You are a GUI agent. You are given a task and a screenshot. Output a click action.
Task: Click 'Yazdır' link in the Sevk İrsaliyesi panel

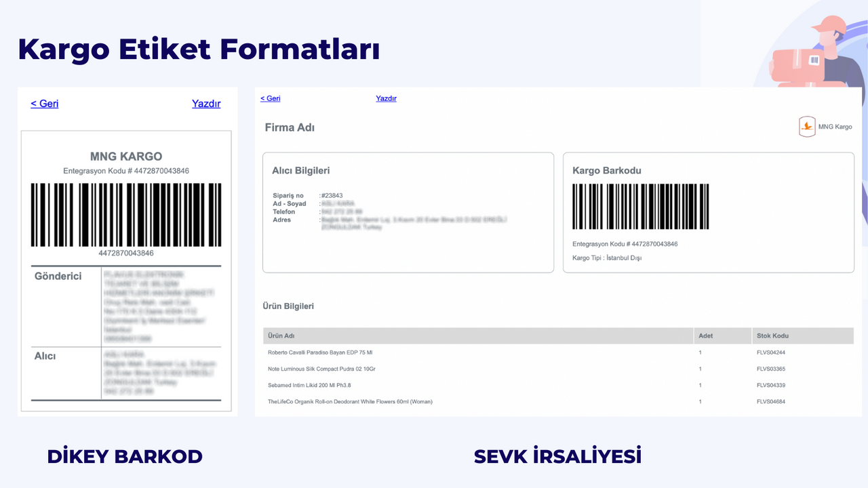click(386, 98)
